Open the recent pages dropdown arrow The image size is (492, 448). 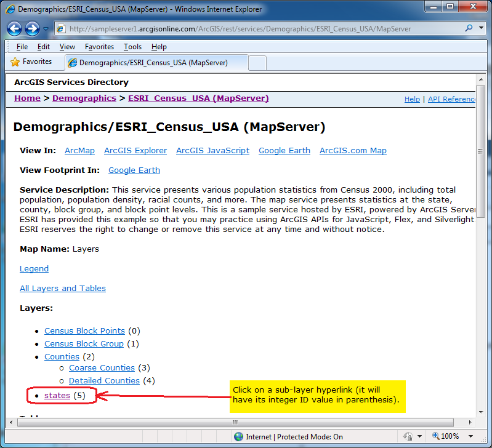tap(46, 29)
